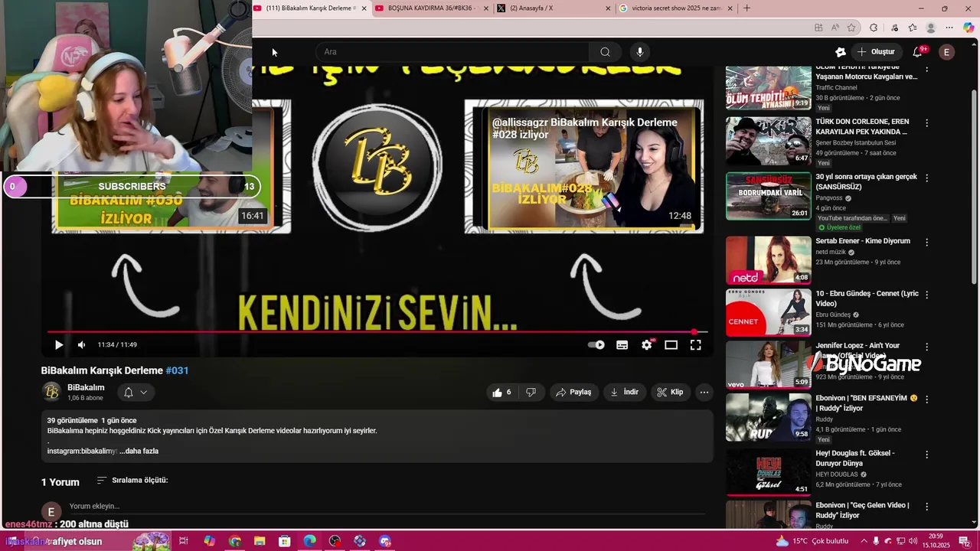The width and height of the screenshot is (980, 551).
Task: Mute the video player volume
Action: coord(81,345)
